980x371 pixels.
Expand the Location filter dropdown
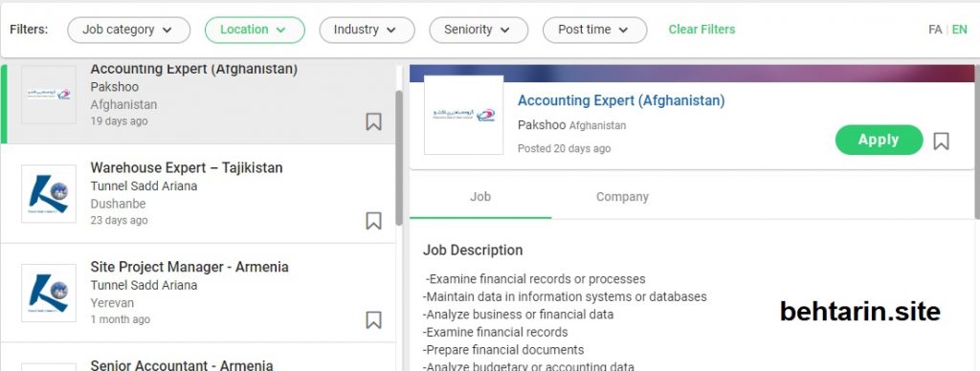click(x=255, y=30)
